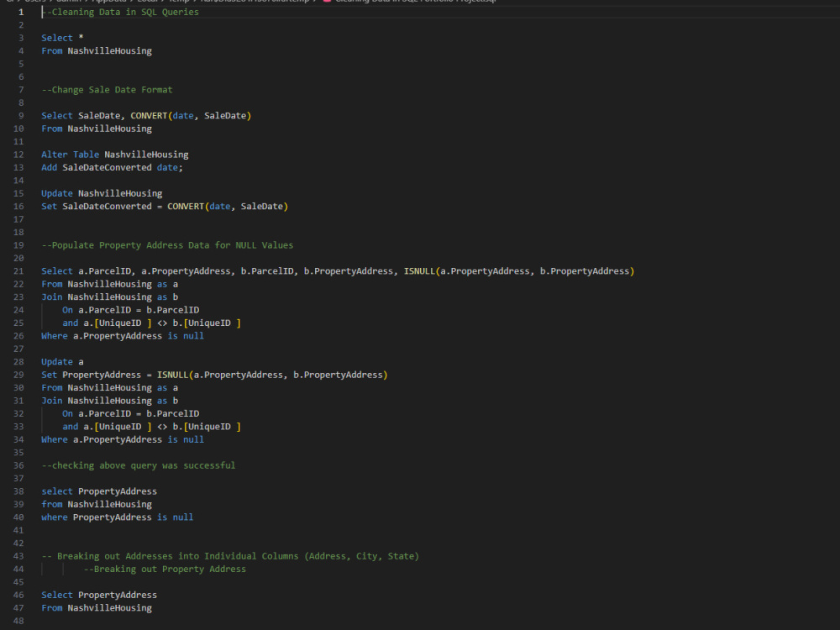Click "Join NashvilleHousing as b" on line 23
Screen dimensions: 840x630
[x=110, y=297]
